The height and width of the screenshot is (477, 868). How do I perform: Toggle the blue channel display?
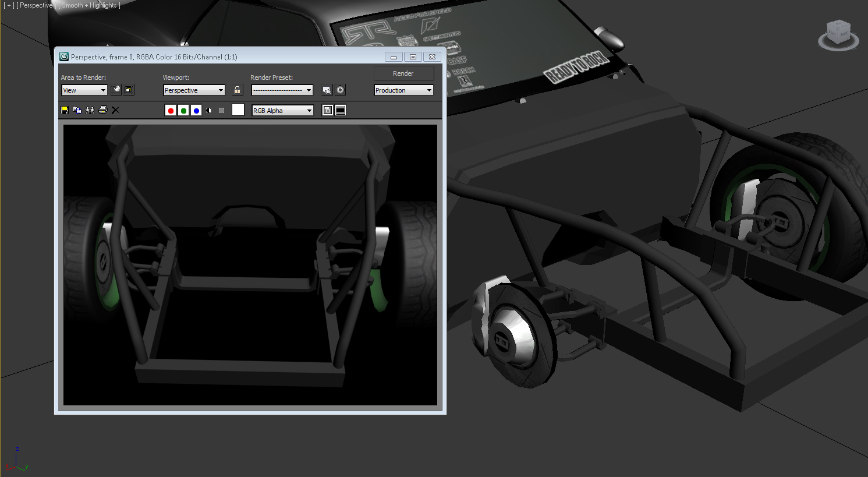[196, 111]
